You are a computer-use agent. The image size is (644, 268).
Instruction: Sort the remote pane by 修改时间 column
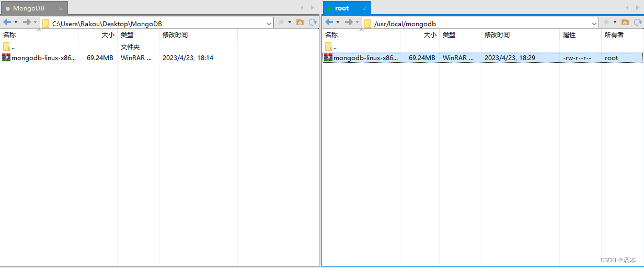pyautogui.click(x=521, y=35)
